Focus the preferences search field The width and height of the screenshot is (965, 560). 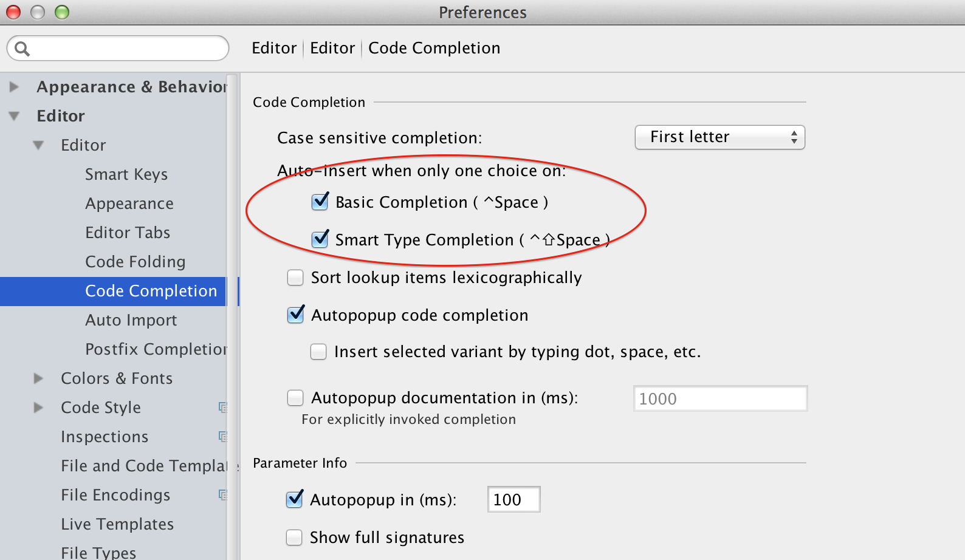[x=118, y=48]
